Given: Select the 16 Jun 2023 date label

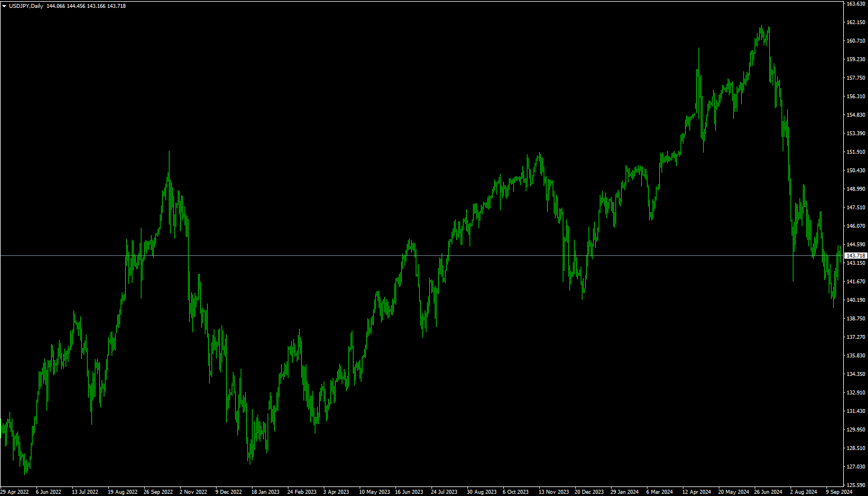Looking at the screenshot, I should [409, 492].
